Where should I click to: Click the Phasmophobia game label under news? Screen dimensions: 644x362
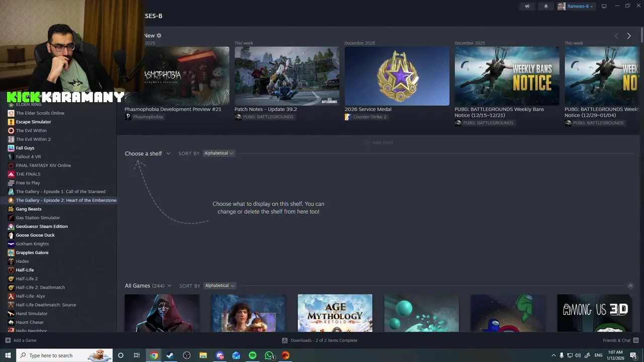pyautogui.click(x=147, y=117)
